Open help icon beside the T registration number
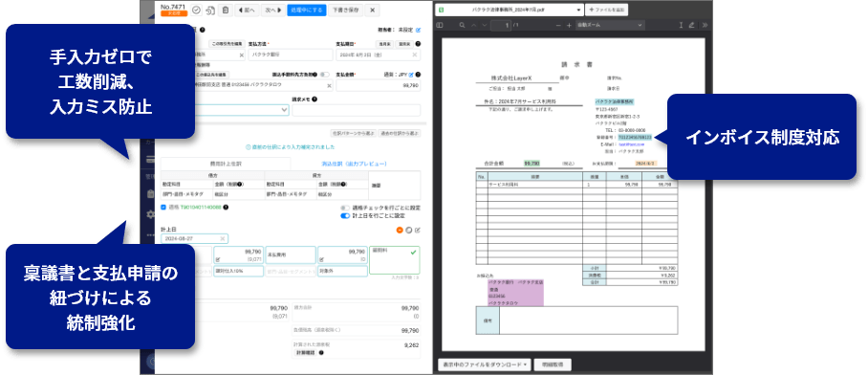 226,208
